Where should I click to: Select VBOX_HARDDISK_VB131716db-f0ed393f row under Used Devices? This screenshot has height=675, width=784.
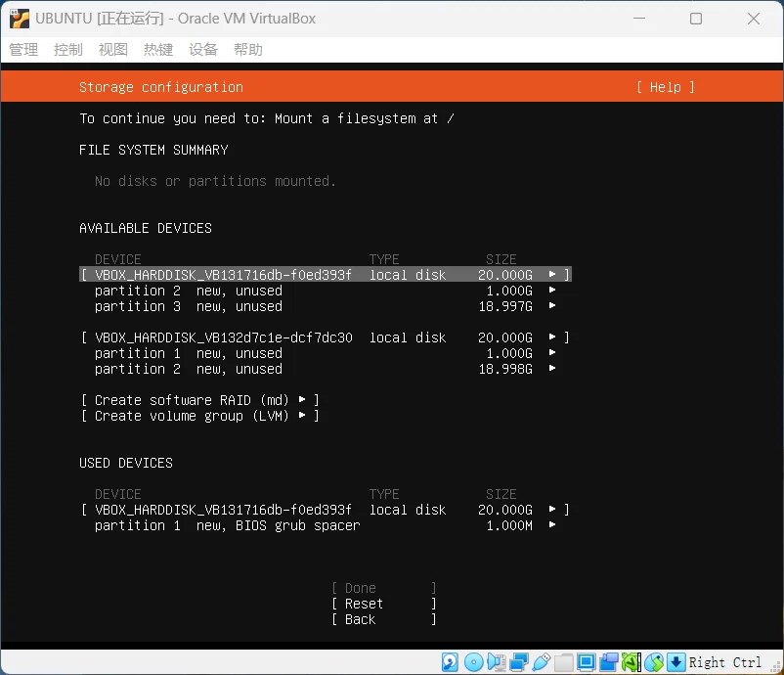click(326, 510)
